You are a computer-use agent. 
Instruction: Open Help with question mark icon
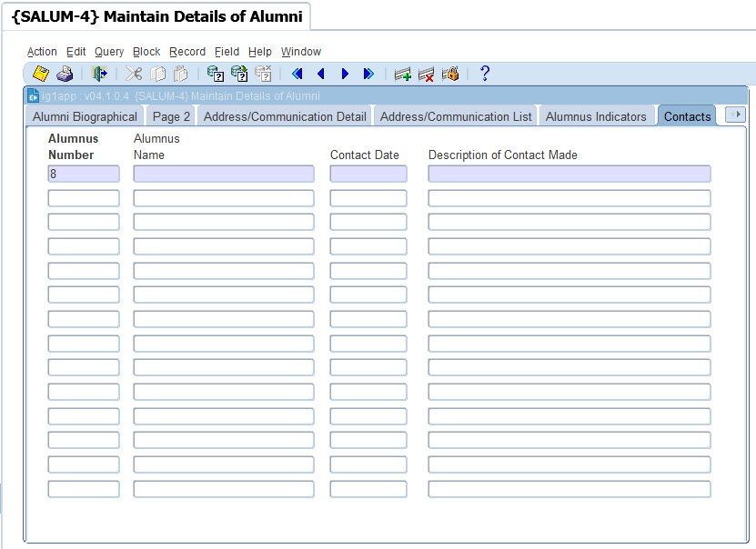[x=485, y=74]
